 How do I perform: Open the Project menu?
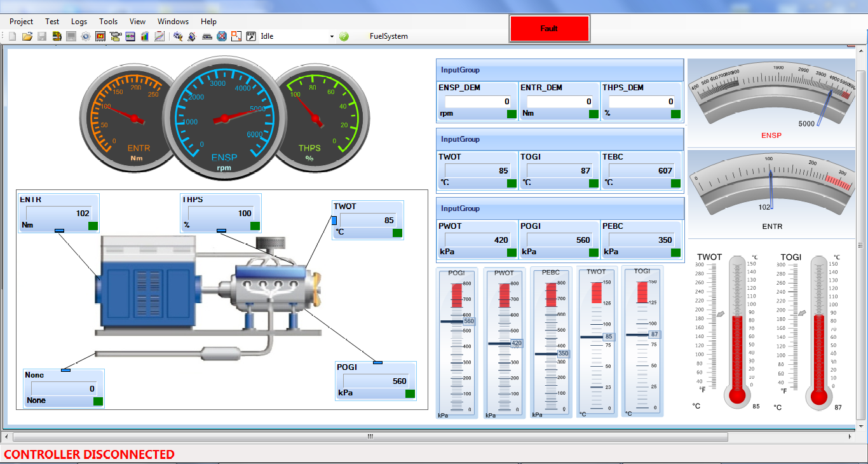click(x=21, y=22)
